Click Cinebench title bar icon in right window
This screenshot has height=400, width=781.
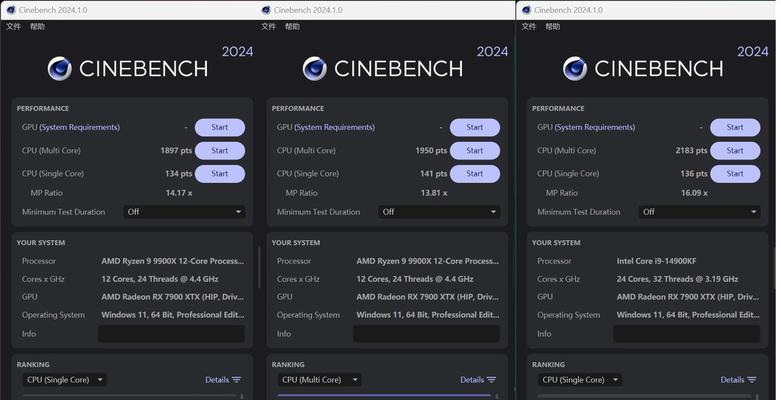pyautogui.click(x=526, y=10)
